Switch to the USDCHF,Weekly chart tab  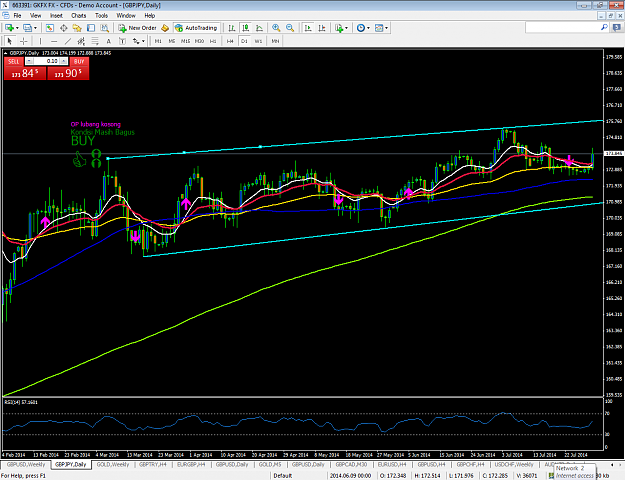click(x=514, y=464)
